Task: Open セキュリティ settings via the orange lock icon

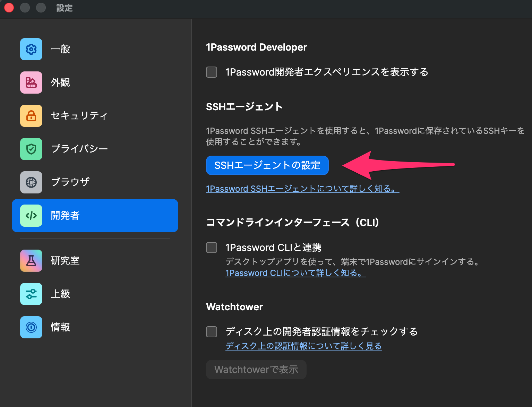Action: (x=31, y=116)
